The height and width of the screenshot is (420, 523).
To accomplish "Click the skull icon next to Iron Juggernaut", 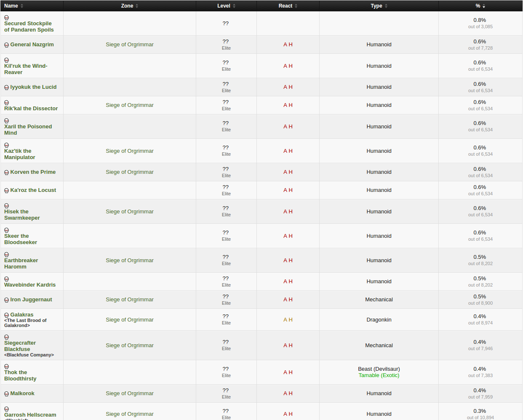I will tap(6, 300).
